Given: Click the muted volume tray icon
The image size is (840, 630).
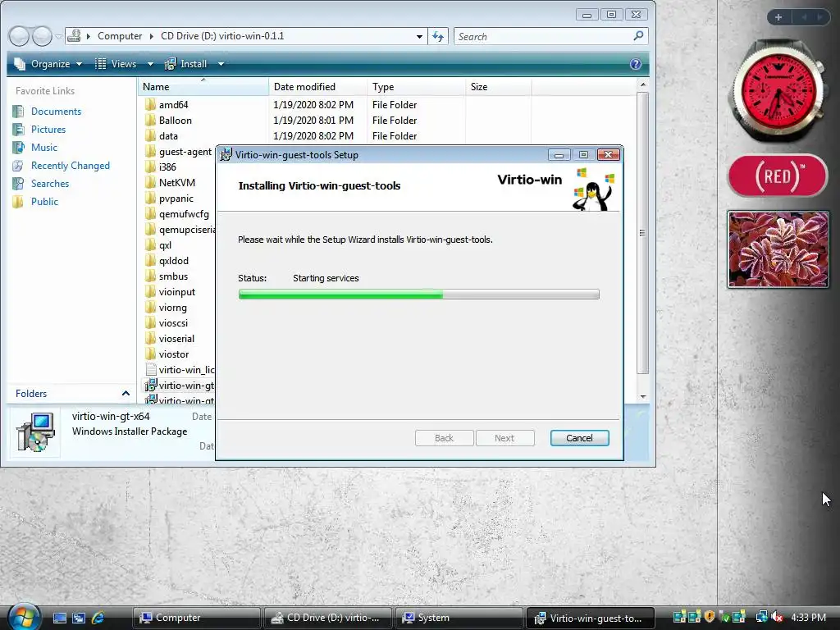Looking at the screenshot, I should [x=777, y=617].
